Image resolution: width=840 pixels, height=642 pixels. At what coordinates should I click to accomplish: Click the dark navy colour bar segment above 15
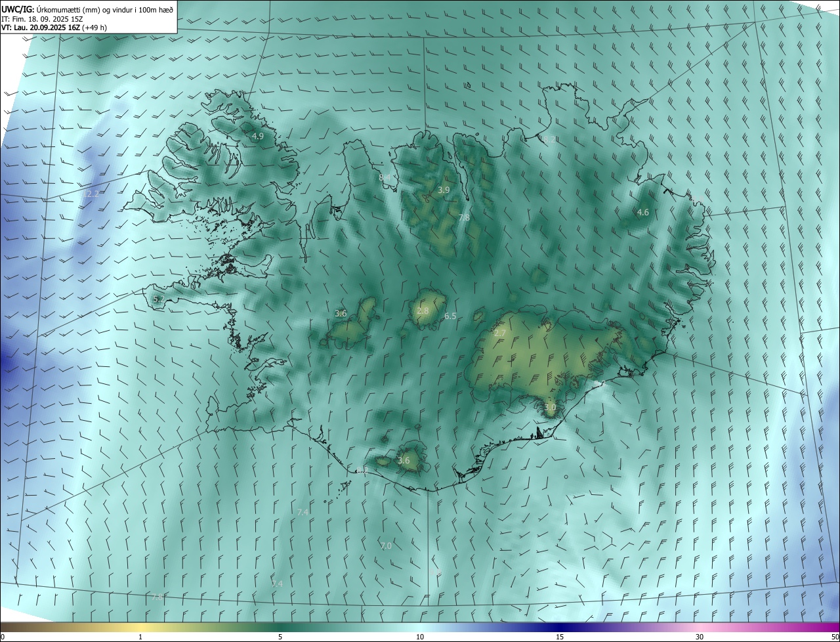click(x=560, y=627)
